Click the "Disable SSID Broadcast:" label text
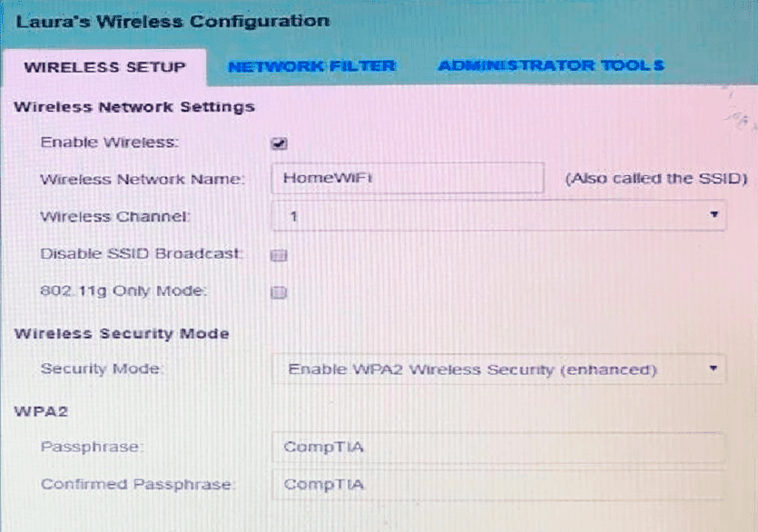758x532 pixels. [142, 254]
